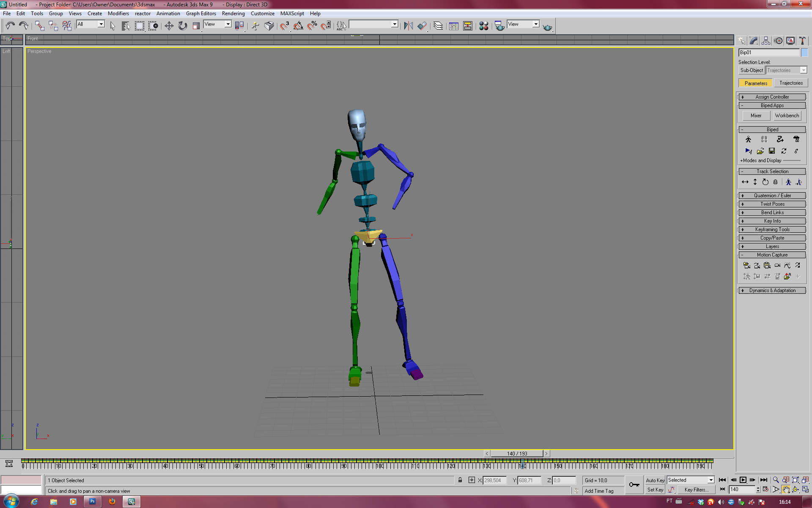Image resolution: width=812 pixels, height=508 pixels.
Task: Click the Body Horizontal track selection icon
Action: coord(745,182)
